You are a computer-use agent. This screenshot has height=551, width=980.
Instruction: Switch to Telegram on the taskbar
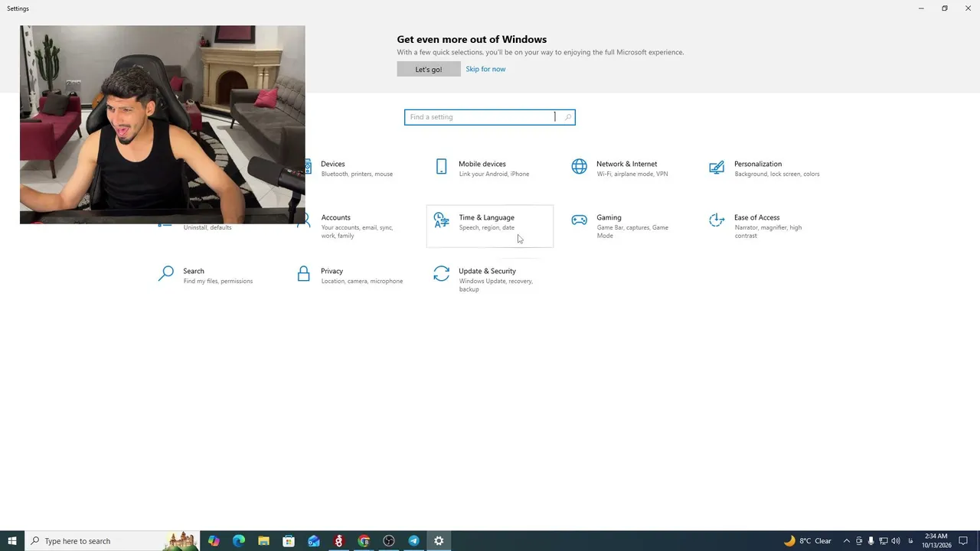[x=413, y=541]
